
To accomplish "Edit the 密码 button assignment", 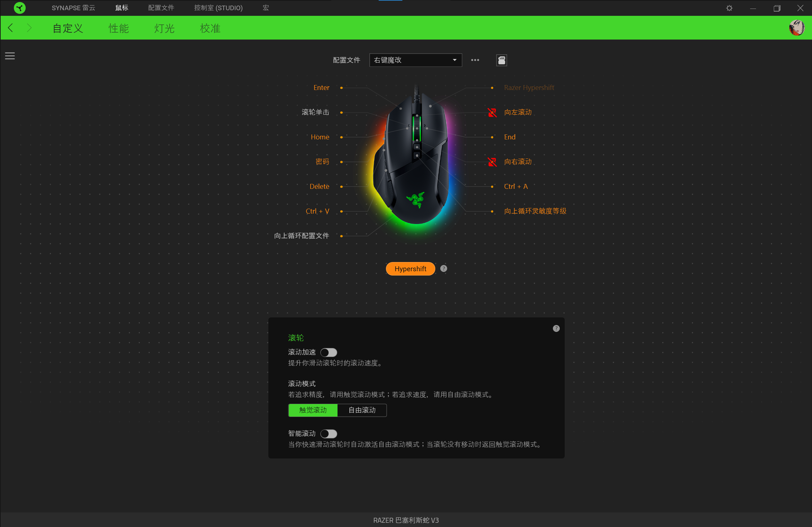I will point(322,162).
